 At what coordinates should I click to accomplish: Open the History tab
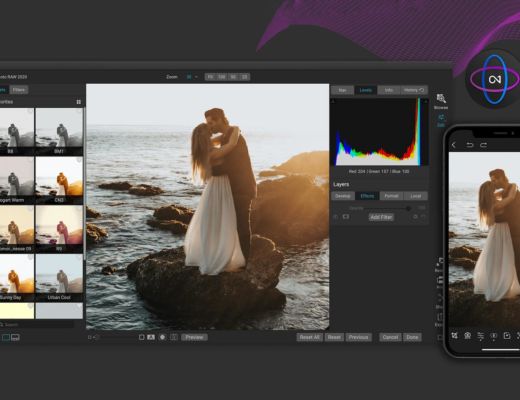pos(414,90)
